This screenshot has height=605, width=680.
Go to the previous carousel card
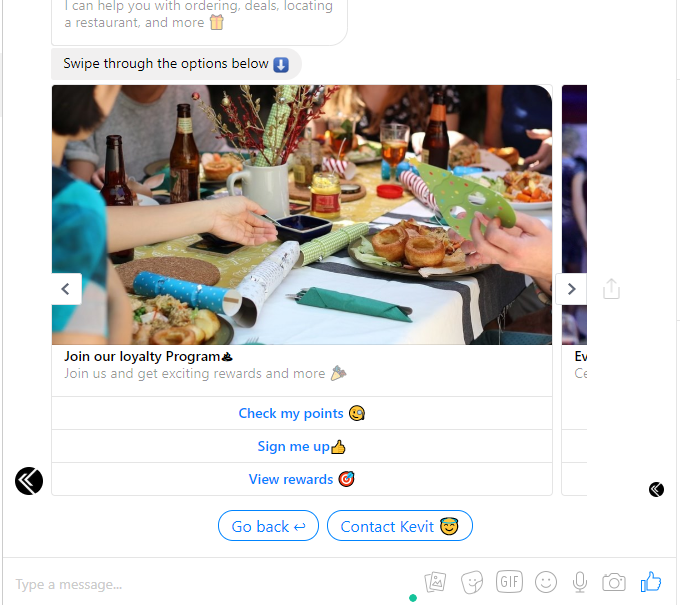pos(66,289)
